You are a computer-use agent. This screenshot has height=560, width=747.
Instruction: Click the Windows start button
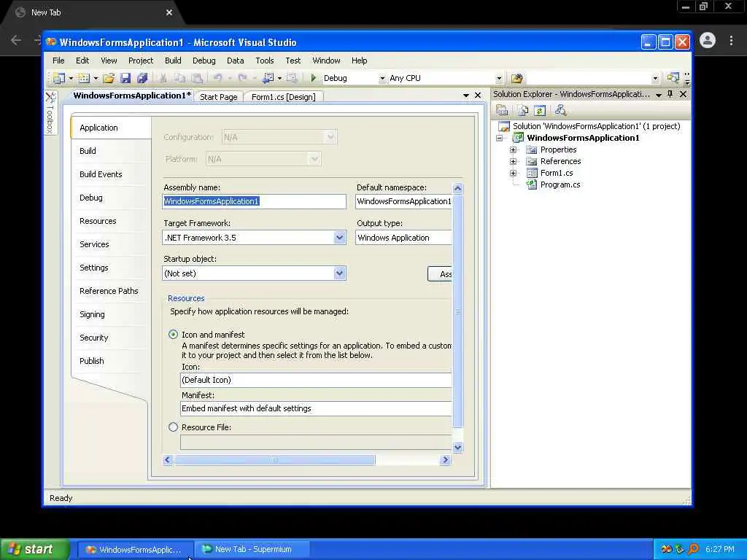coord(34,549)
